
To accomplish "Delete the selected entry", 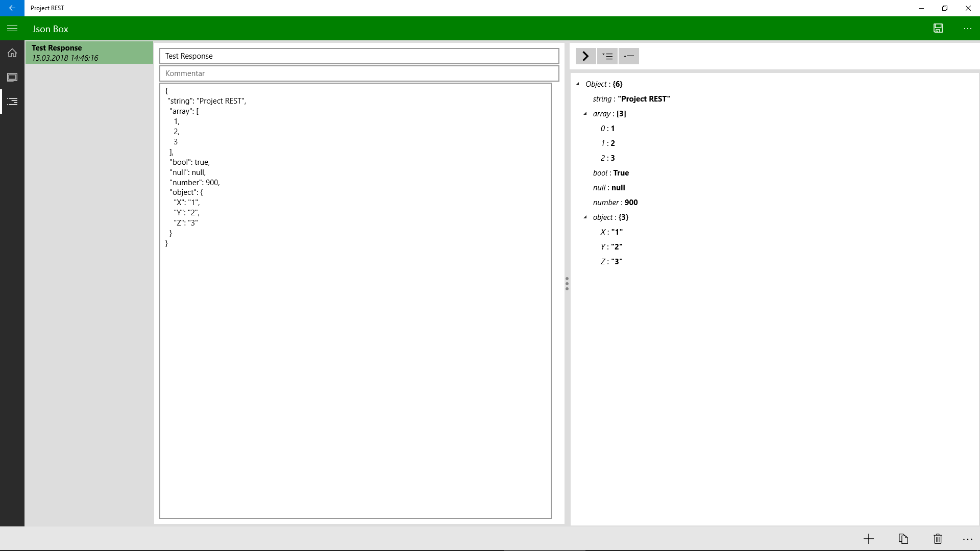I will coord(938,539).
